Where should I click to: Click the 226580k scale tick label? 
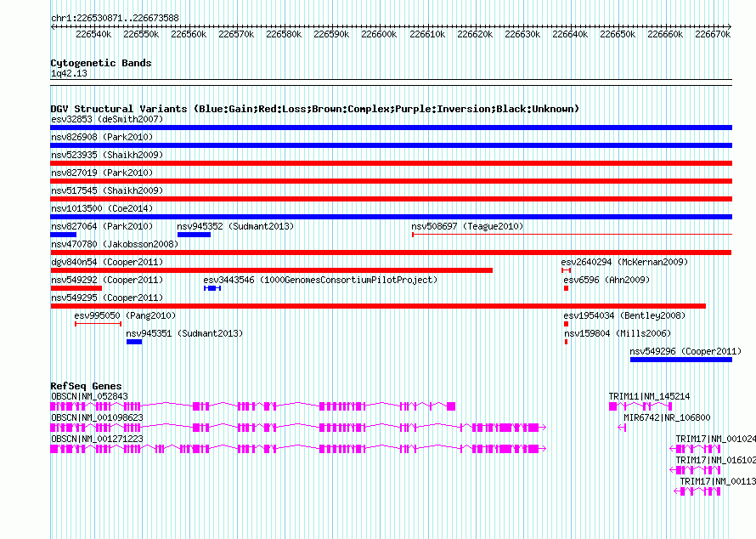284,34
